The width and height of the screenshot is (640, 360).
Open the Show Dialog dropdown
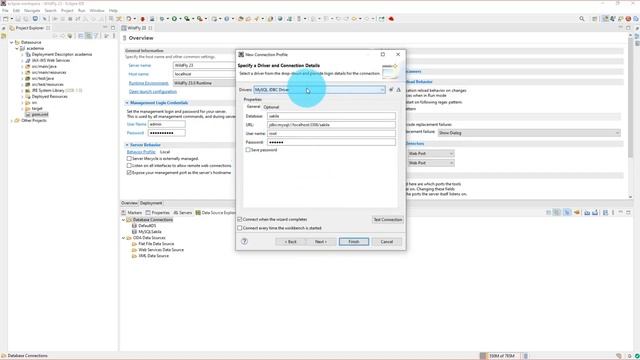pos(529,133)
